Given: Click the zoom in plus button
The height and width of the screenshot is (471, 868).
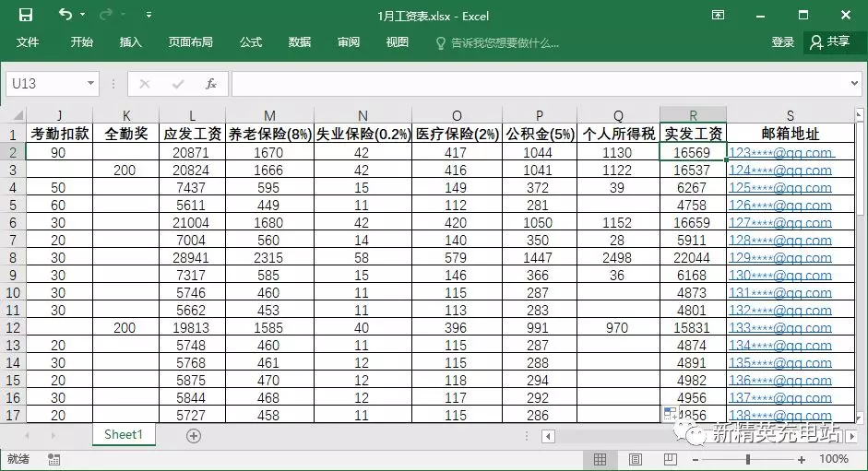Looking at the screenshot, I should pyautogui.click(x=801, y=459).
